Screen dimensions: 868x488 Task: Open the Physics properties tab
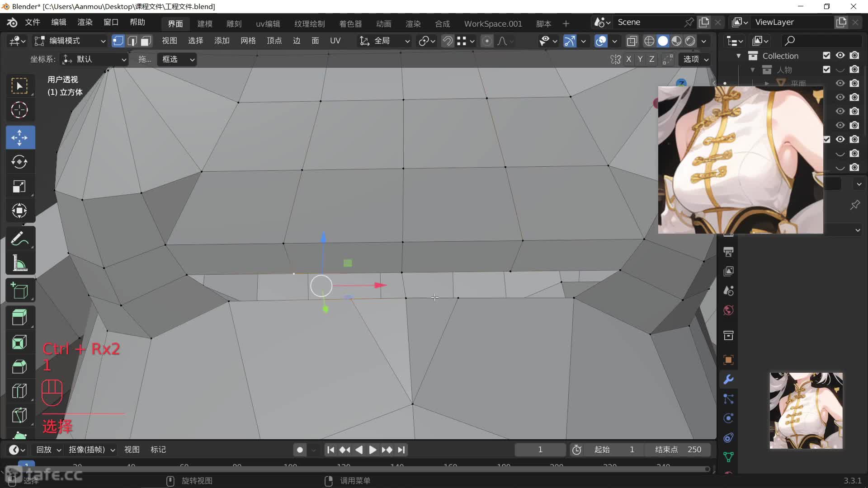click(x=728, y=418)
